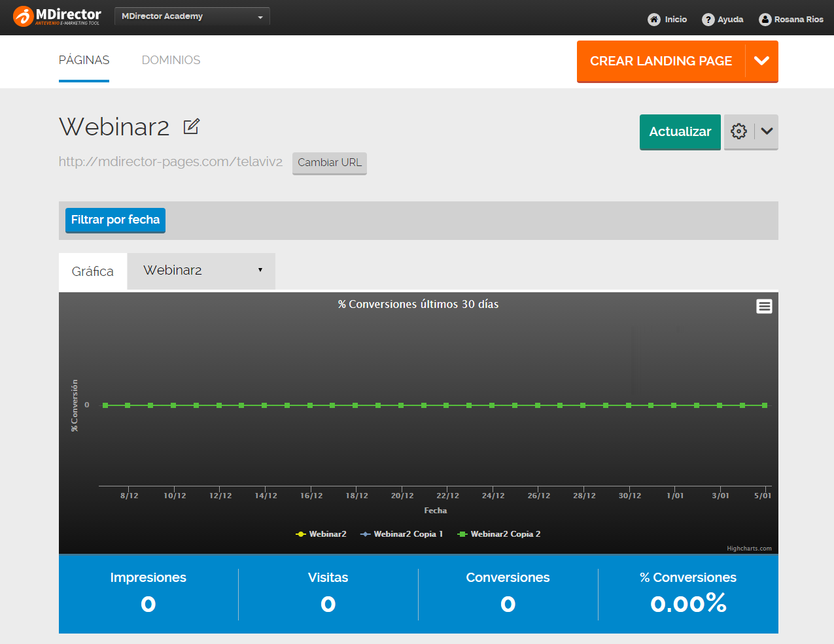Click the Filtrar por fecha button
The image size is (834, 644).
point(115,220)
